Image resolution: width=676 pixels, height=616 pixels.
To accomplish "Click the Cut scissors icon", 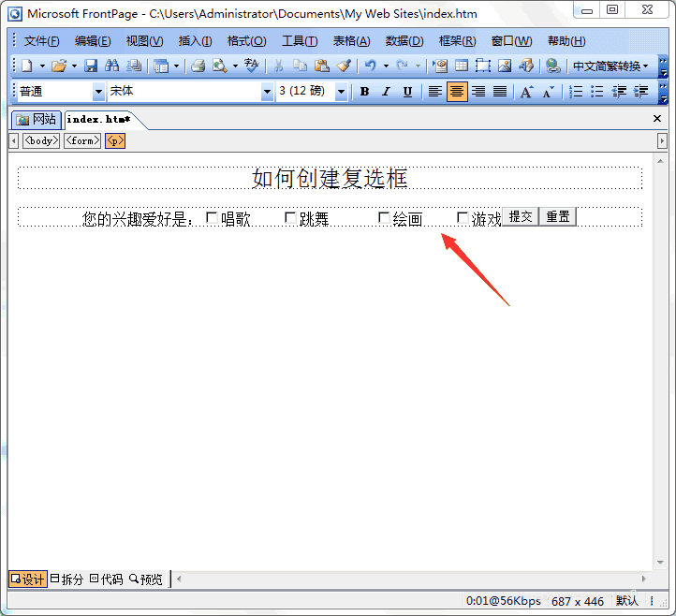I will [x=278, y=66].
